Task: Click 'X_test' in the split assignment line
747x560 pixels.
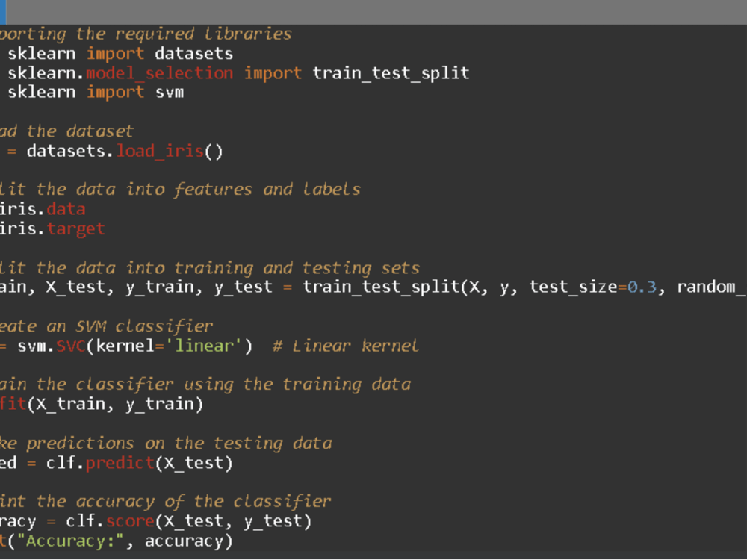Action: pos(75,287)
